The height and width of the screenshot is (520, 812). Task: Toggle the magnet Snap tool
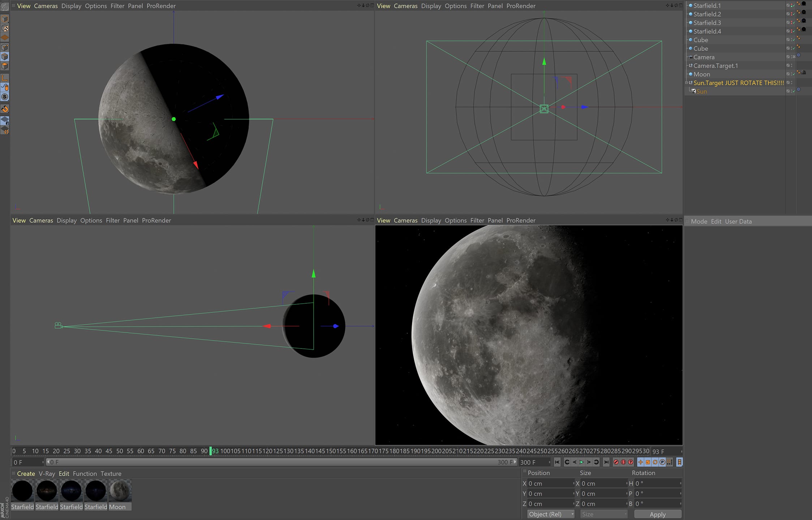pyautogui.click(x=5, y=109)
